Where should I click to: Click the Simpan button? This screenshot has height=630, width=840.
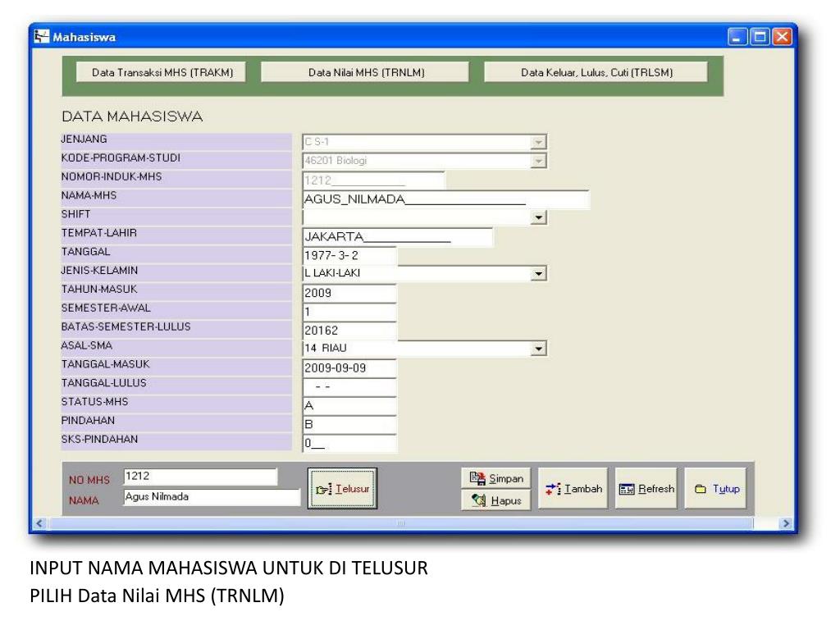pos(495,478)
